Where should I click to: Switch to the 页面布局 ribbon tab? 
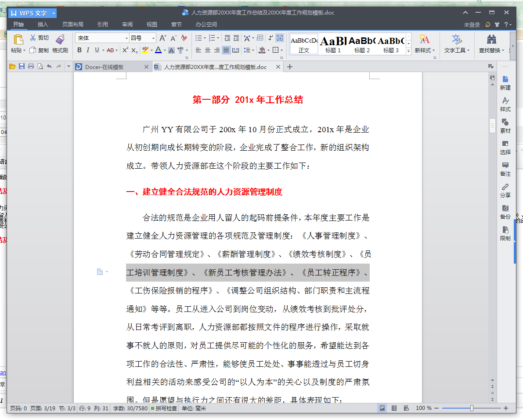point(72,25)
